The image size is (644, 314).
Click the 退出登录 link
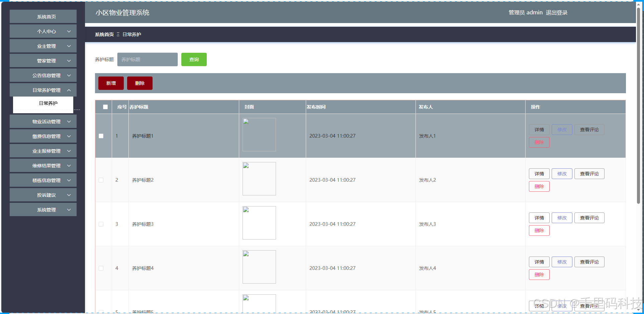tap(557, 13)
